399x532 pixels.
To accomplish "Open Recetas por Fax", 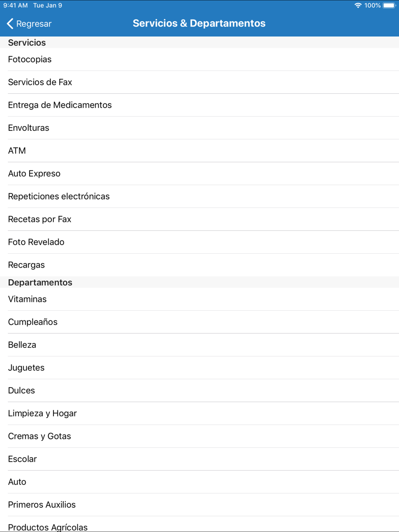I will tap(199, 219).
